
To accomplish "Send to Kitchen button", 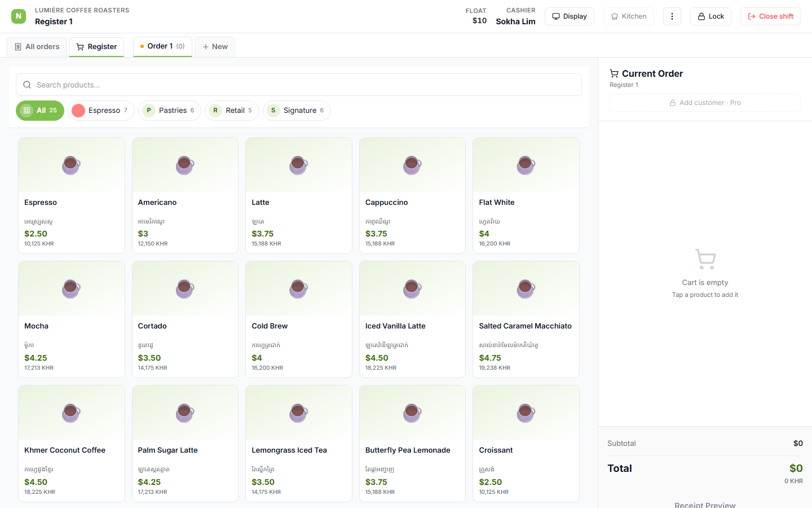I will [x=629, y=16].
